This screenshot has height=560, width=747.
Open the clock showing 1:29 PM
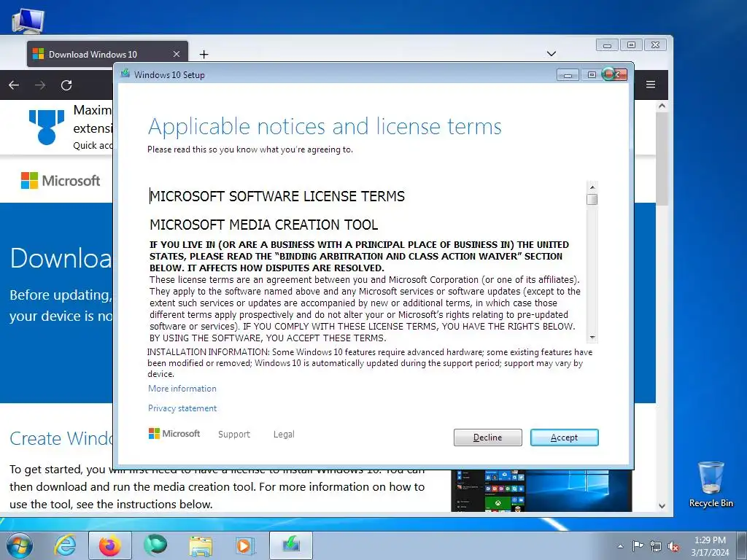(x=710, y=546)
